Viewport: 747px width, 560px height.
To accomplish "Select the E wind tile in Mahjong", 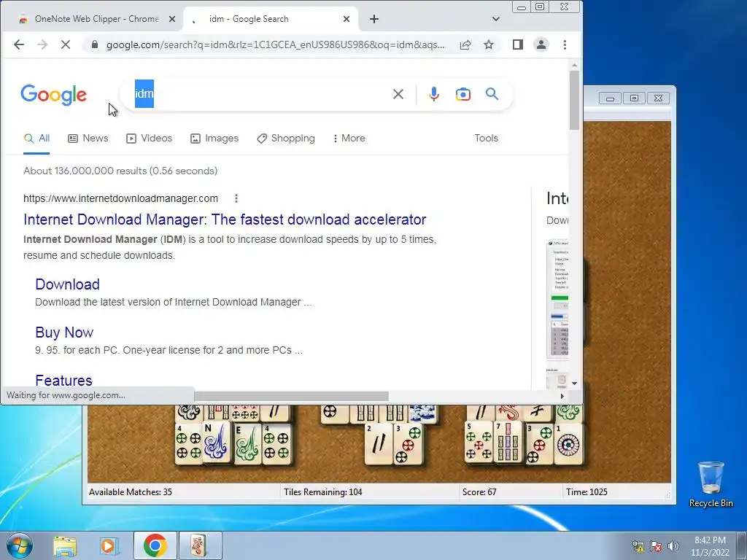I will (247, 443).
